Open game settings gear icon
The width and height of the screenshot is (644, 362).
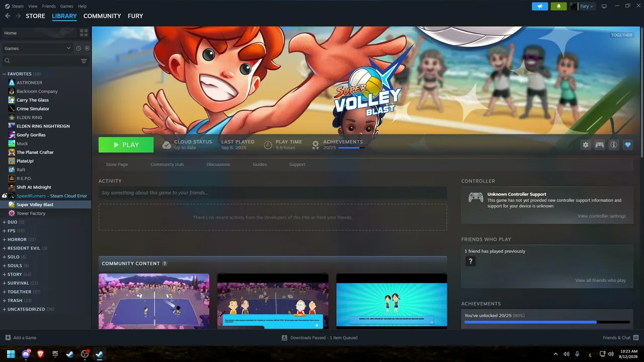pos(586,145)
